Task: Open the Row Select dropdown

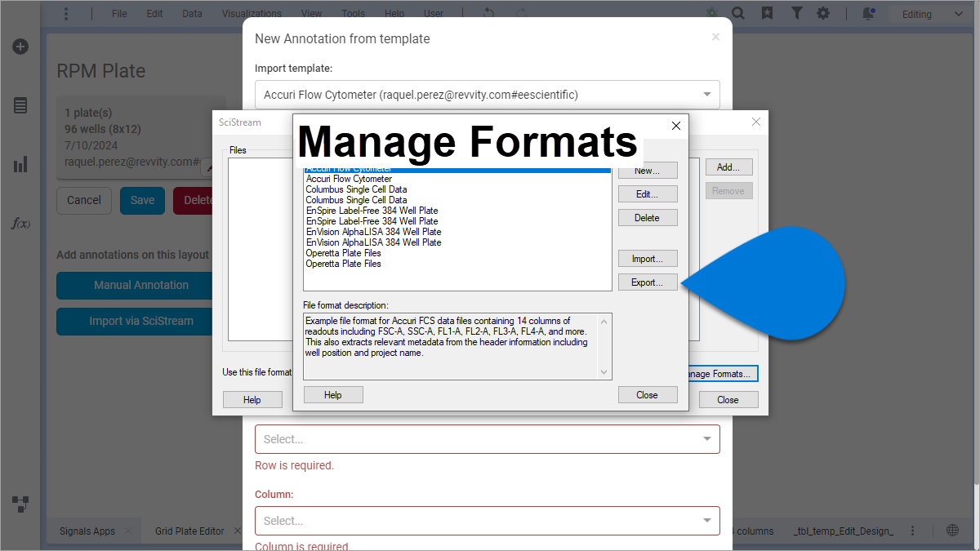Action: click(x=488, y=439)
